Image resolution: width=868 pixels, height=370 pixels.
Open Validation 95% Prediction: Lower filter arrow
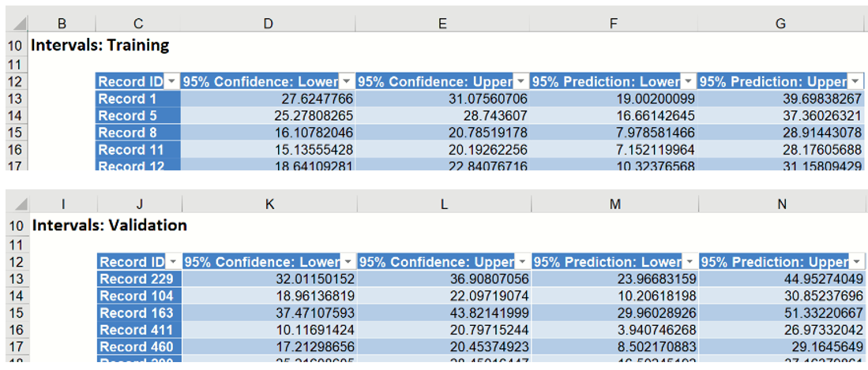pos(690,263)
